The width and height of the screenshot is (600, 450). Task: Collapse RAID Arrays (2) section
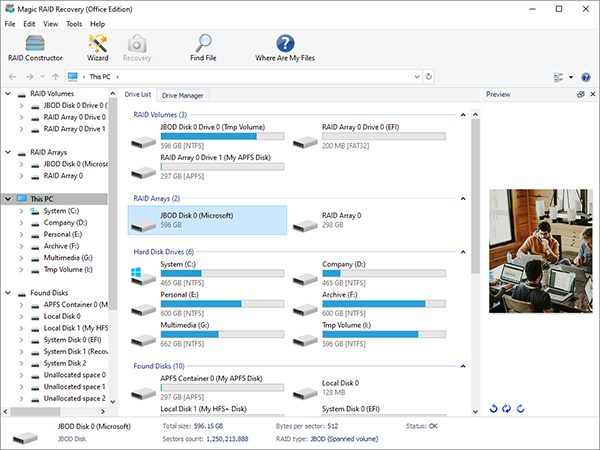463,199
